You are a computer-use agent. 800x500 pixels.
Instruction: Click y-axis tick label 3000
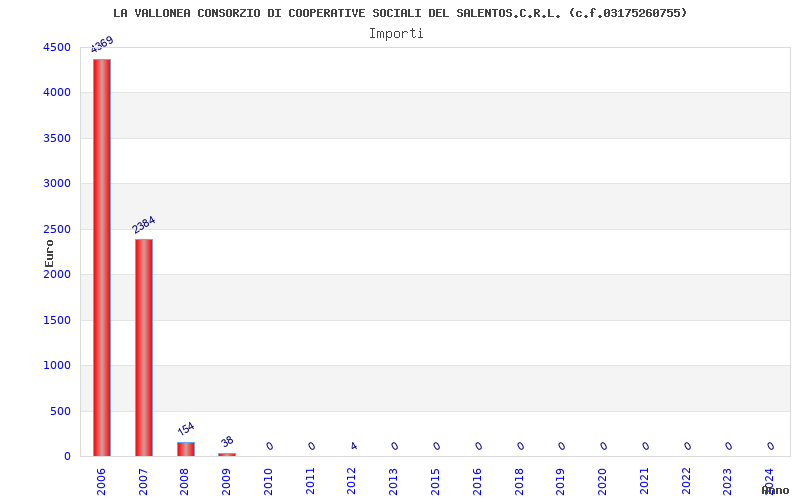pos(57,183)
